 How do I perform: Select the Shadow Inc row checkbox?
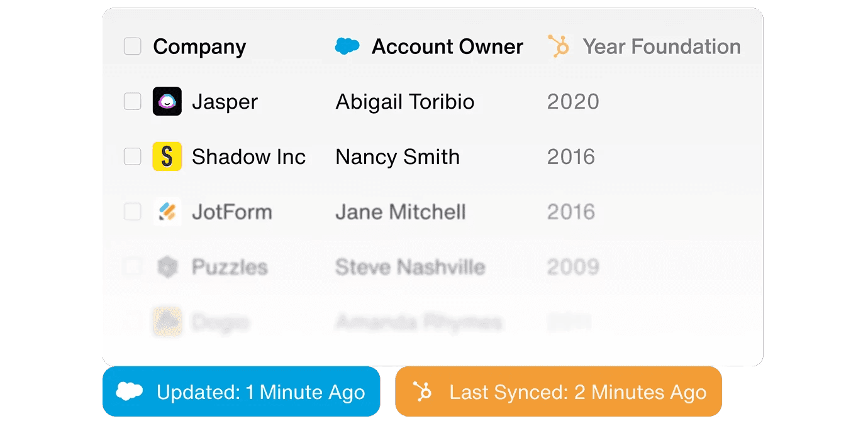[x=132, y=156]
